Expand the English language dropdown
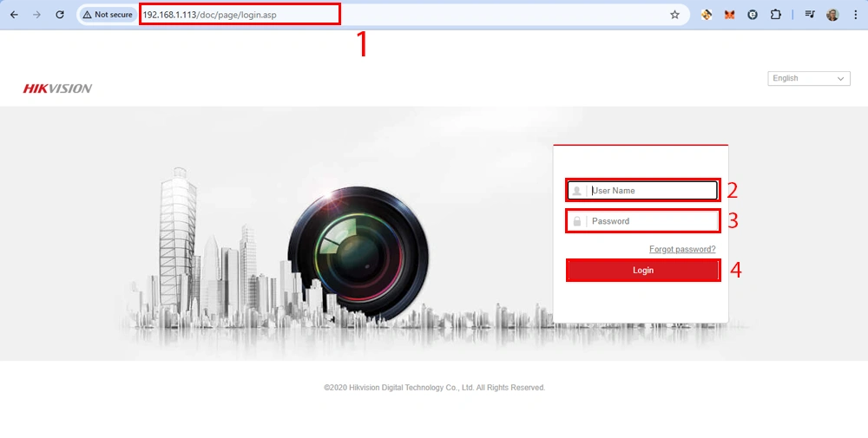This screenshot has width=868, height=438. tap(809, 79)
